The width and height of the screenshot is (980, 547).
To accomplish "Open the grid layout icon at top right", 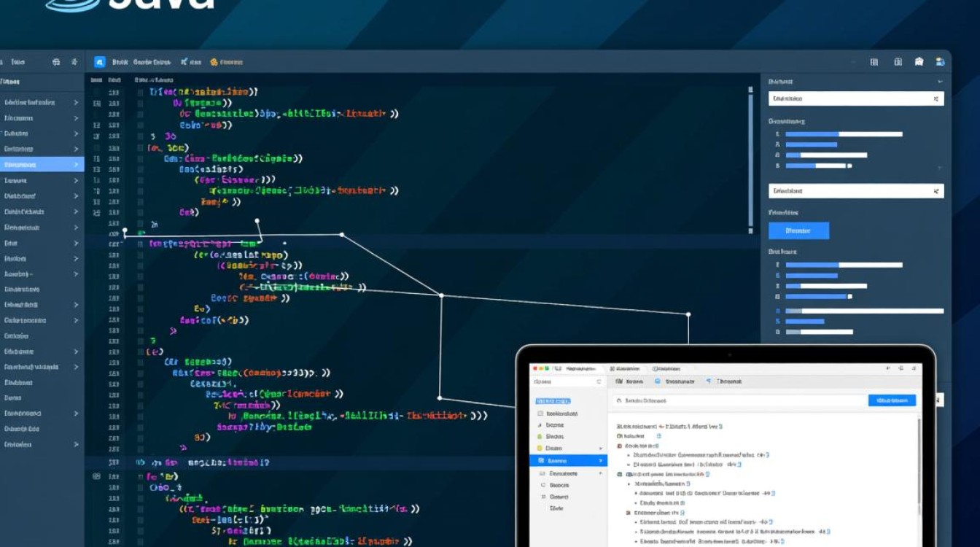I will (874, 62).
